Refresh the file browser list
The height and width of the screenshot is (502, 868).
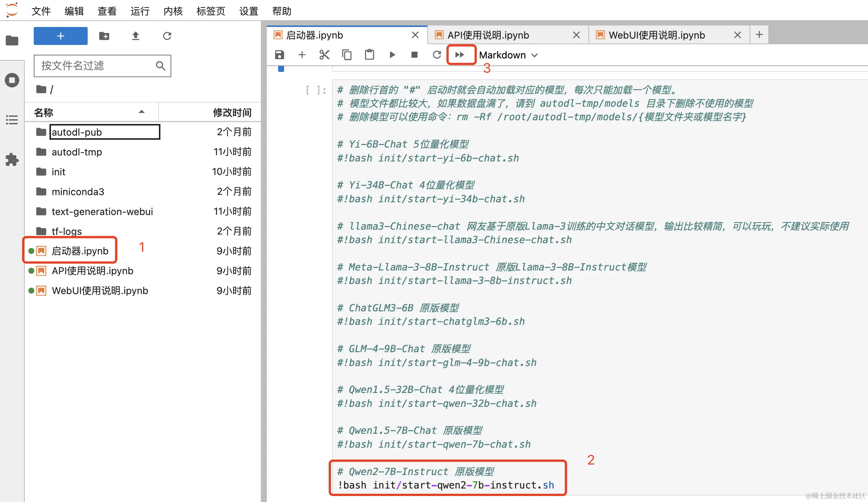[167, 36]
